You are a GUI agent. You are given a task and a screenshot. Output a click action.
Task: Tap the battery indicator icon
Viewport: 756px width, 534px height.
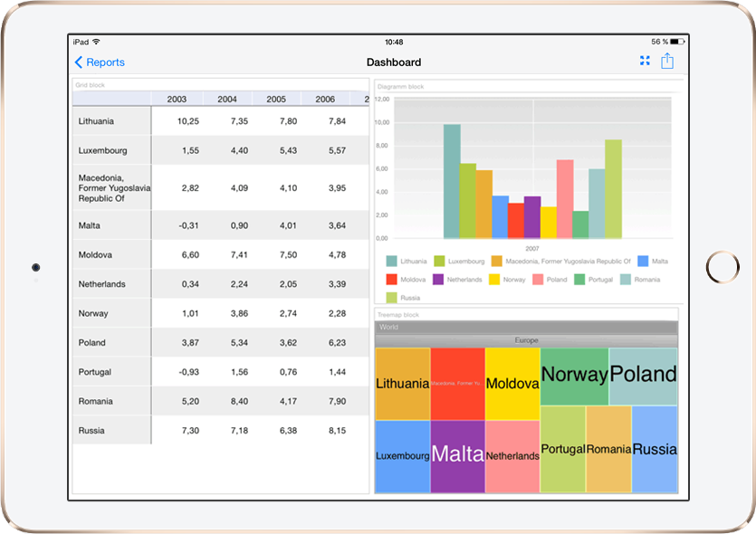click(x=677, y=42)
